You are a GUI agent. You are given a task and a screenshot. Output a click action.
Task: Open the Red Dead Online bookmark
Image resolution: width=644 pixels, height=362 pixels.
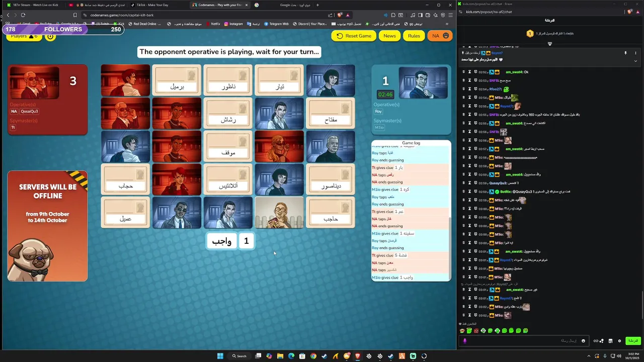[145, 24]
